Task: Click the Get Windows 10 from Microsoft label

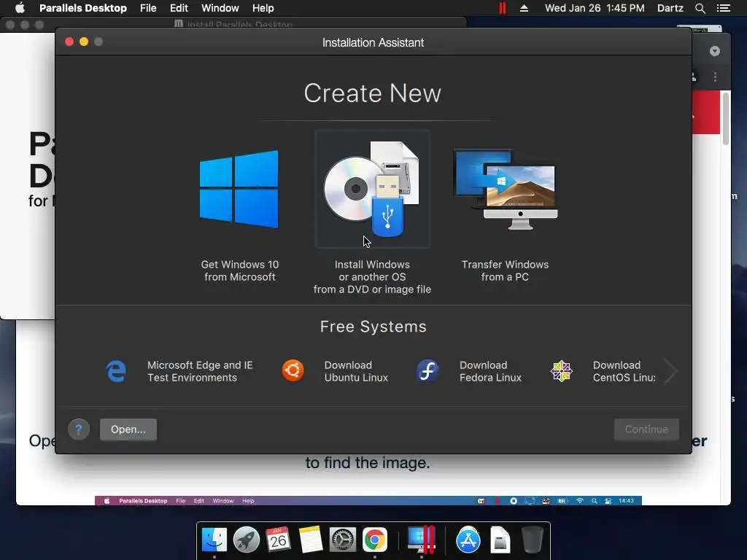Action: [x=239, y=271]
